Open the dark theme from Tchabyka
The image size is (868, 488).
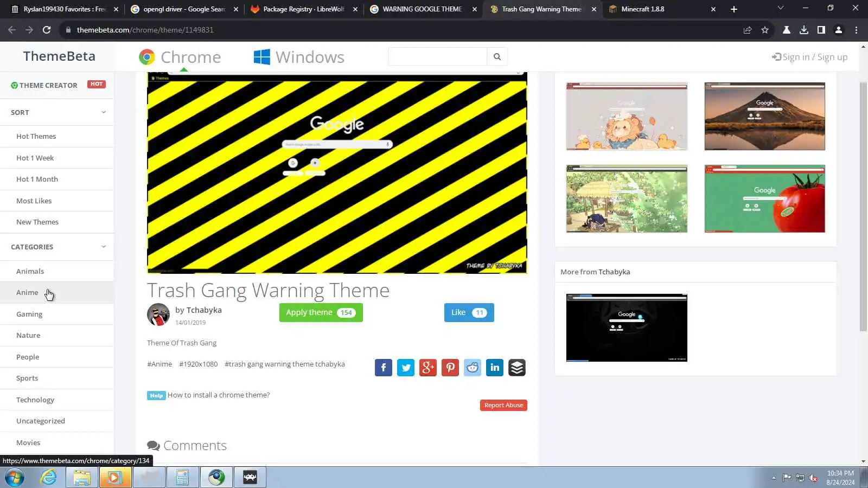(x=627, y=328)
